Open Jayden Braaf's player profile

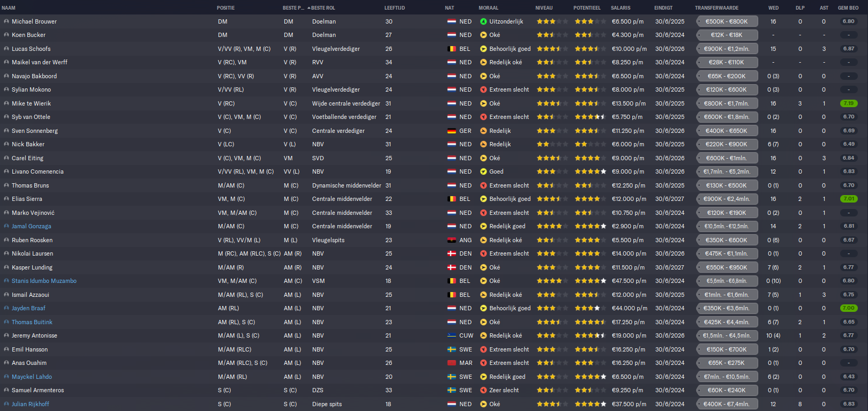click(x=28, y=308)
